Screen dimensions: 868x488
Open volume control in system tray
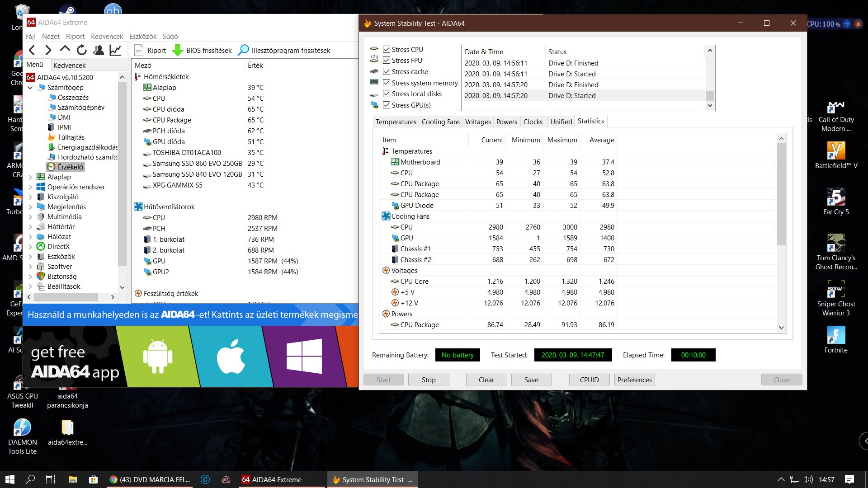click(808, 479)
